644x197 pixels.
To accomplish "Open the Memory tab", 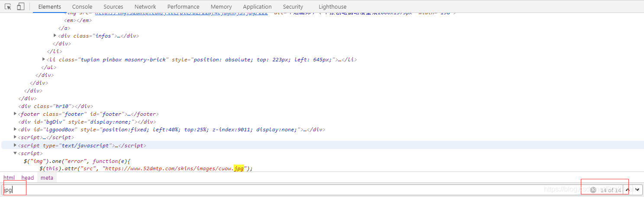I will 221,6.
